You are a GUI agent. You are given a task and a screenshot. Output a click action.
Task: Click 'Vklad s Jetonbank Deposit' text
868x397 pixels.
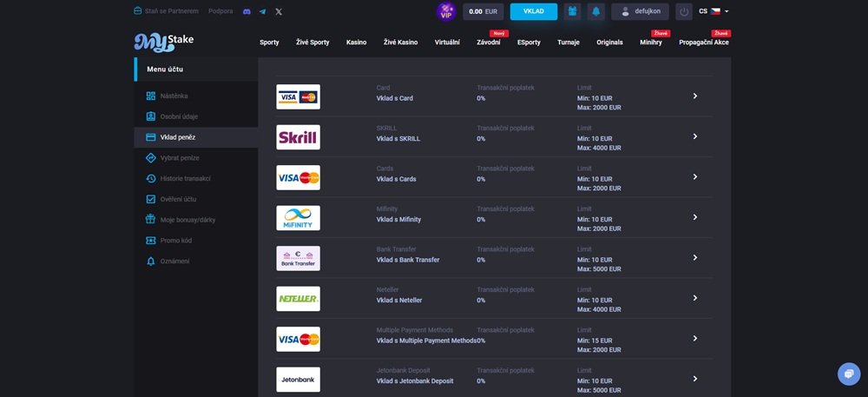click(415, 381)
